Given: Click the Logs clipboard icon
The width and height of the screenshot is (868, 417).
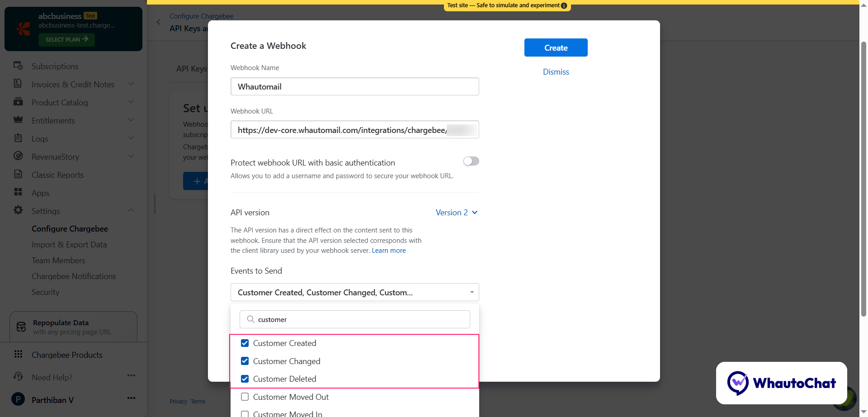Looking at the screenshot, I should coord(18,138).
